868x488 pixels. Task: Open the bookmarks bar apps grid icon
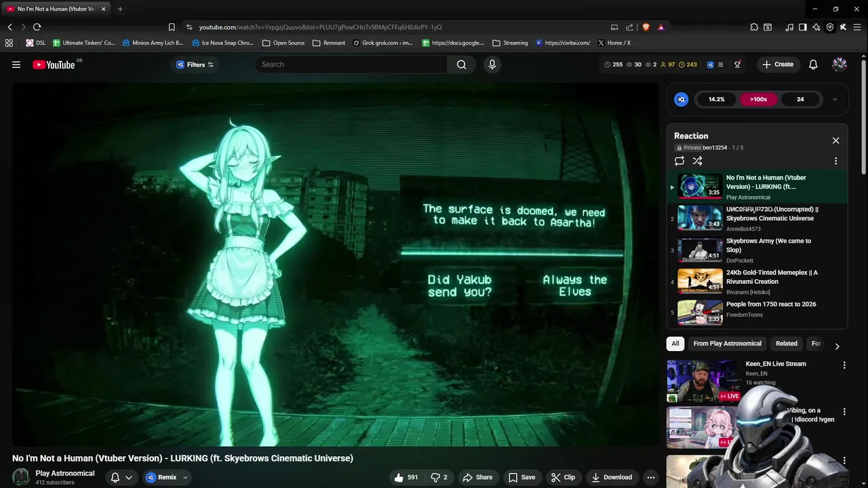(9, 43)
